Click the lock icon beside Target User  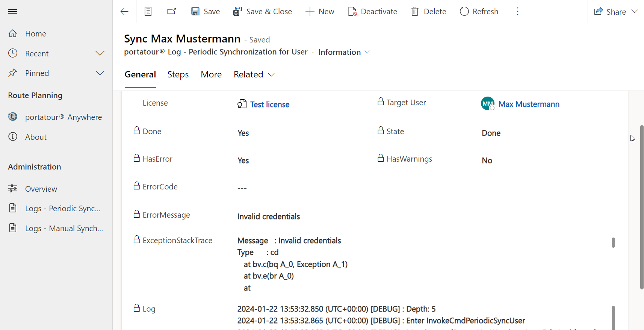381,101
